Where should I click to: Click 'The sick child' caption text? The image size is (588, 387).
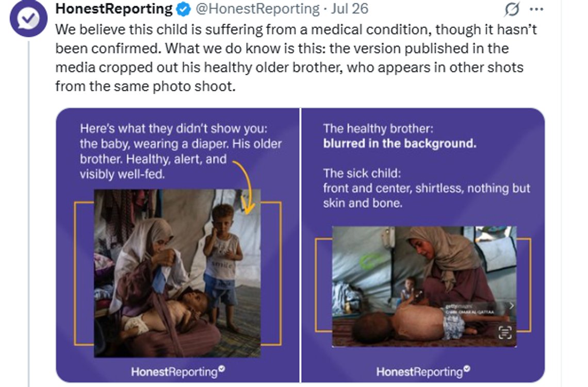point(362,173)
